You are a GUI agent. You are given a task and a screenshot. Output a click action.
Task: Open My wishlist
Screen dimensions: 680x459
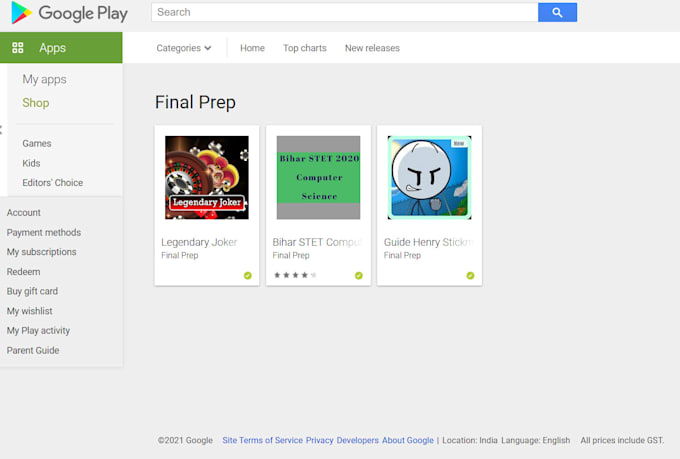pos(29,311)
